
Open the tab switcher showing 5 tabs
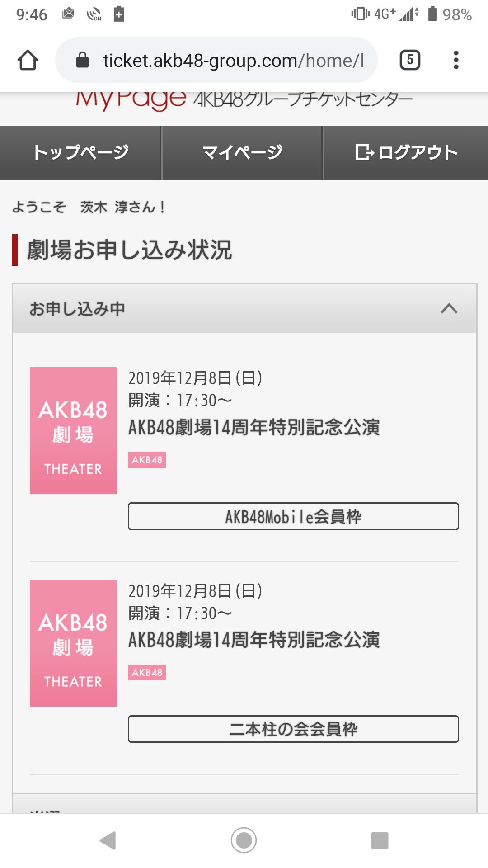(x=410, y=60)
